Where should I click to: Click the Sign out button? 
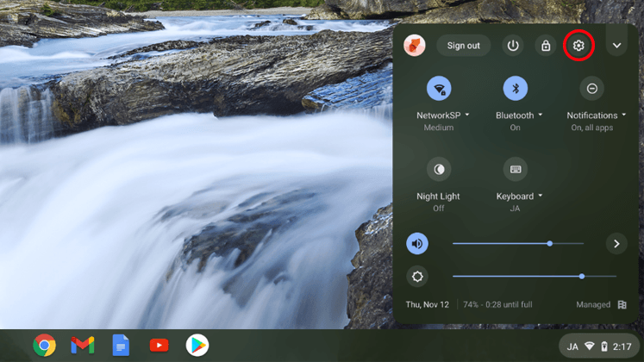[463, 46]
